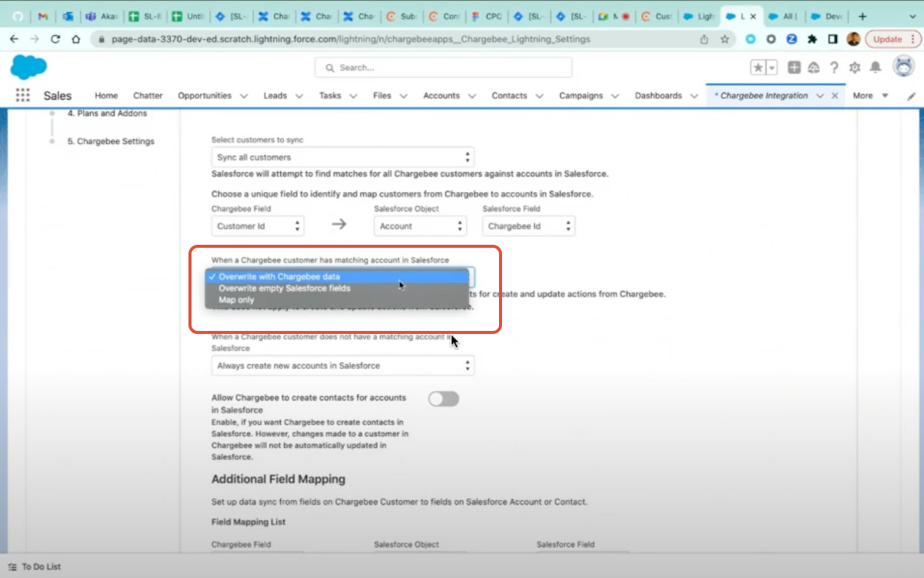Open the Setup gear icon
This screenshot has height=578, width=924.
coord(855,68)
